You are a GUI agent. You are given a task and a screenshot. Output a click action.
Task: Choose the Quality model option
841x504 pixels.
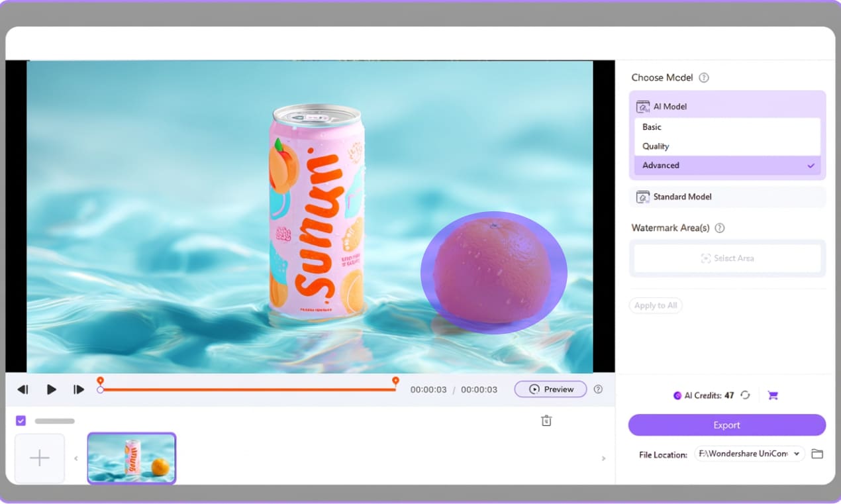727,146
